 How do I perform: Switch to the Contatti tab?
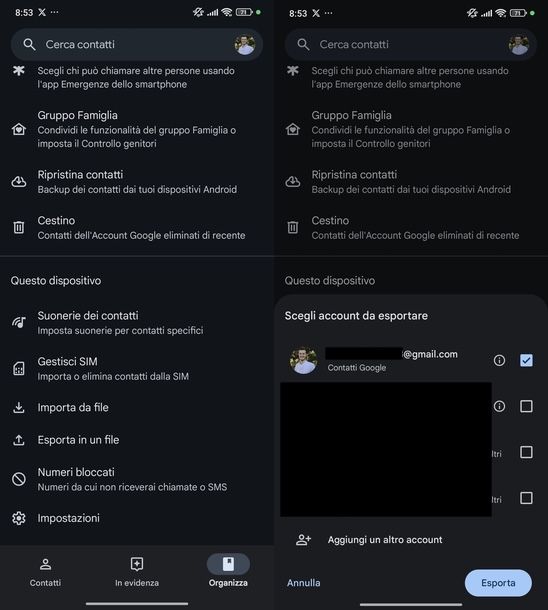[46, 572]
